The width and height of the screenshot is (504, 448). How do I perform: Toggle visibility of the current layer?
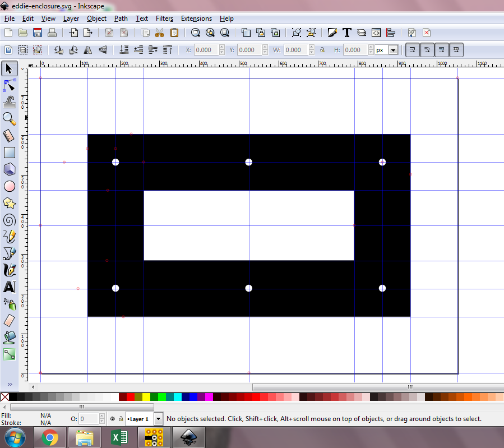[112, 418]
